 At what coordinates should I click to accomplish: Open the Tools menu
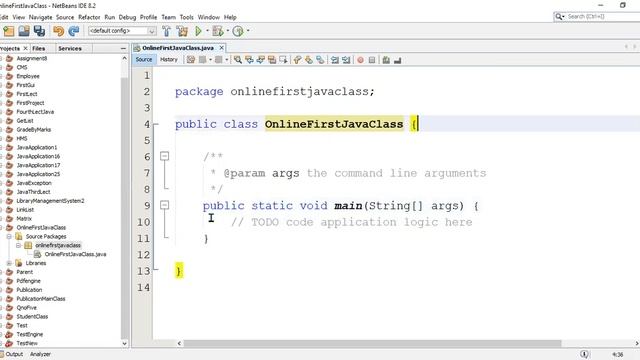(187, 17)
